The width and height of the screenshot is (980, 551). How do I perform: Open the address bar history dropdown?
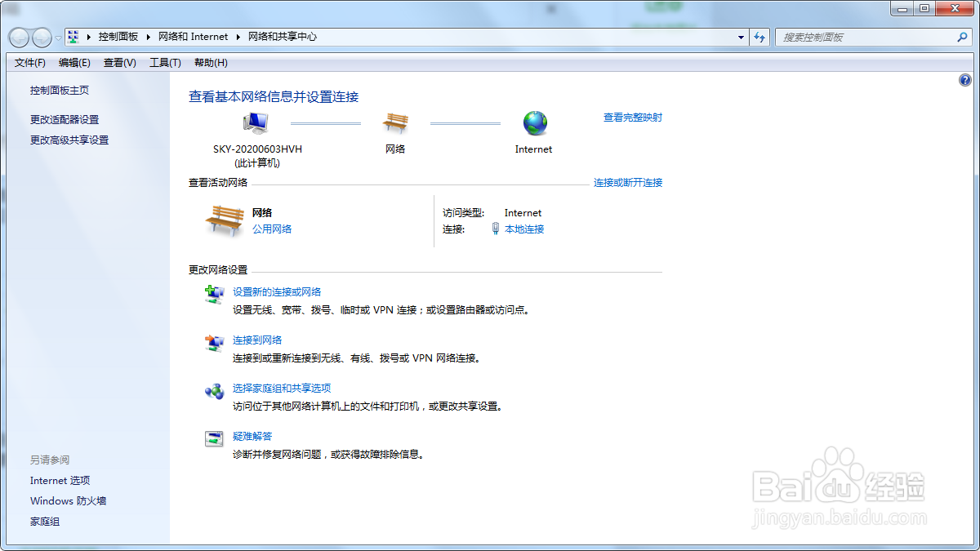point(740,37)
